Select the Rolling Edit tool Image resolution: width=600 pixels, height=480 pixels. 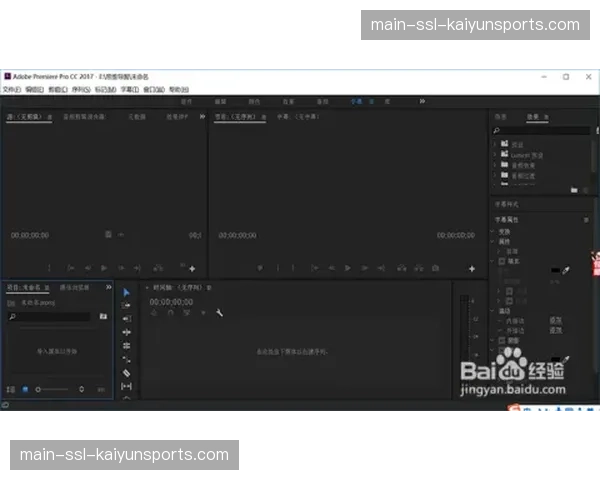126,346
